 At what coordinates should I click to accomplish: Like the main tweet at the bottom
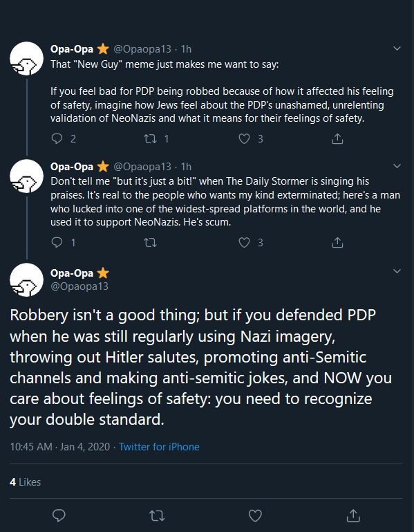[x=255, y=515]
